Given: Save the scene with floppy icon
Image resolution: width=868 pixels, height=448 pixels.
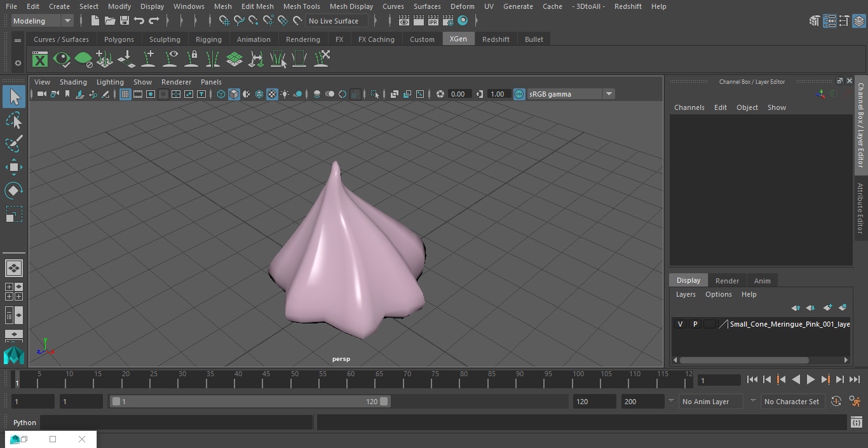Looking at the screenshot, I should pyautogui.click(x=125, y=21).
